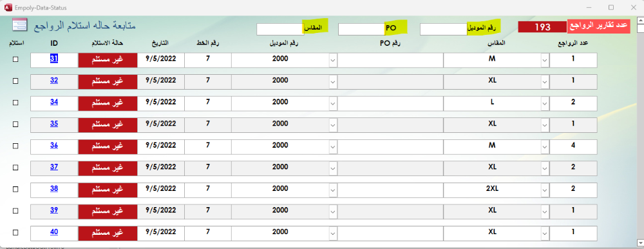
Task: Click the scroll down arrow of vertical scrollbar
Action: [x=640, y=243]
